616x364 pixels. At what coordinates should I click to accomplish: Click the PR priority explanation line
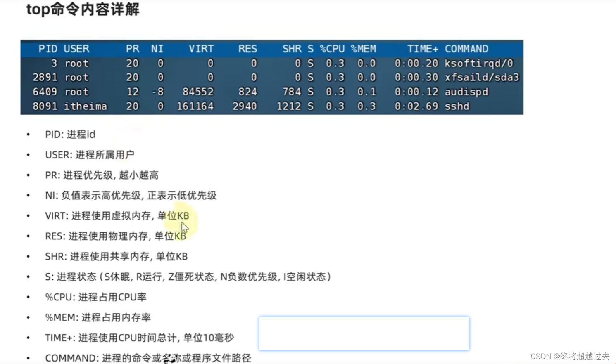click(x=102, y=175)
